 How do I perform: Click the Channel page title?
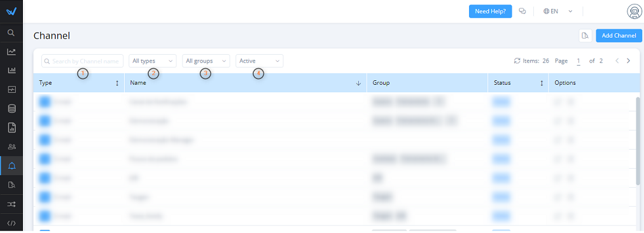pos(52,36)
